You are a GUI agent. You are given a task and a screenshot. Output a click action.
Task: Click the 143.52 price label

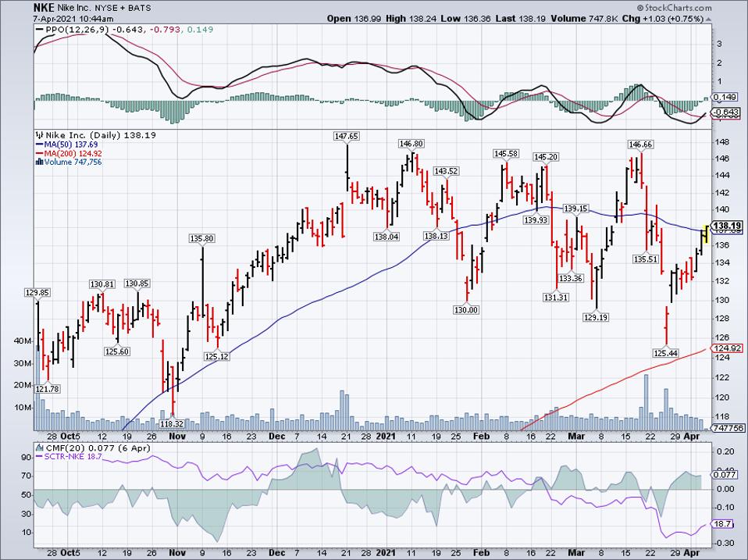coord(446,171)
